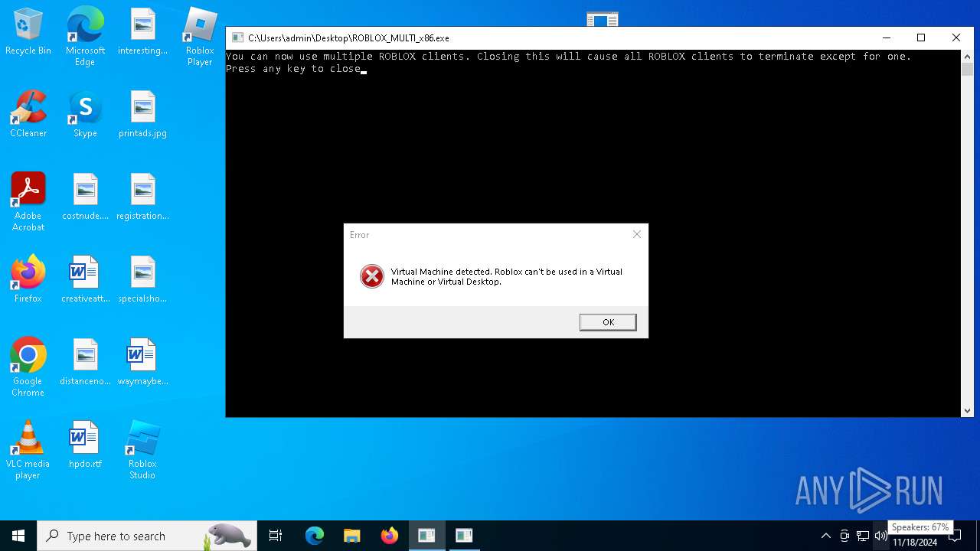Click OK on the Error dialog

pyautogui.click(x=608, y=322)
